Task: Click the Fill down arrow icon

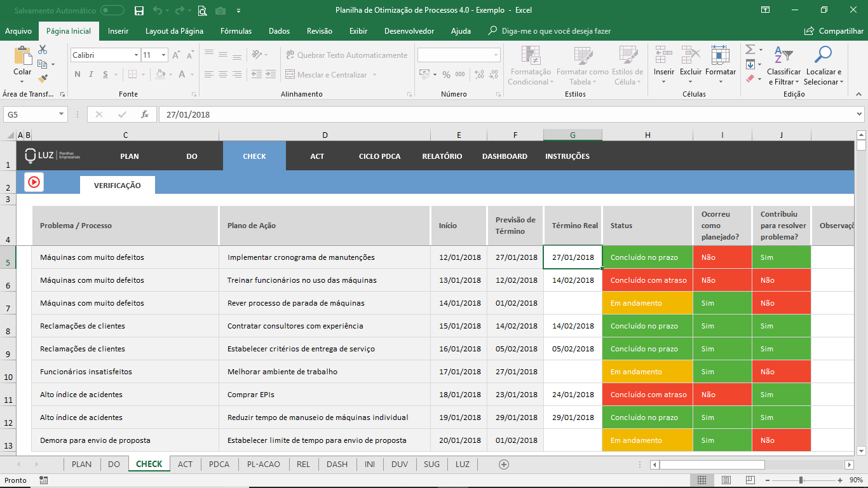Action: [750, 64]
